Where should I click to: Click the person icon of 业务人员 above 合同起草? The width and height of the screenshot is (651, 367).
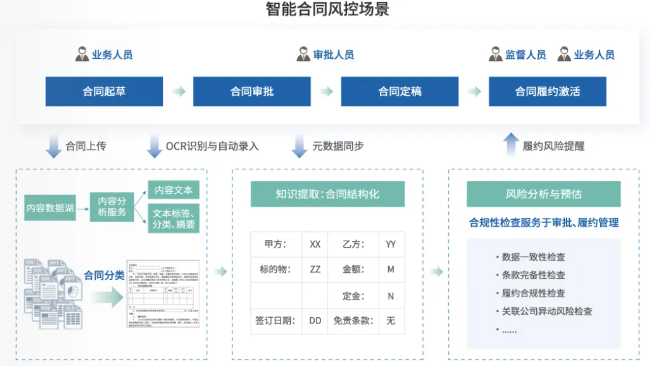(82, 54)
